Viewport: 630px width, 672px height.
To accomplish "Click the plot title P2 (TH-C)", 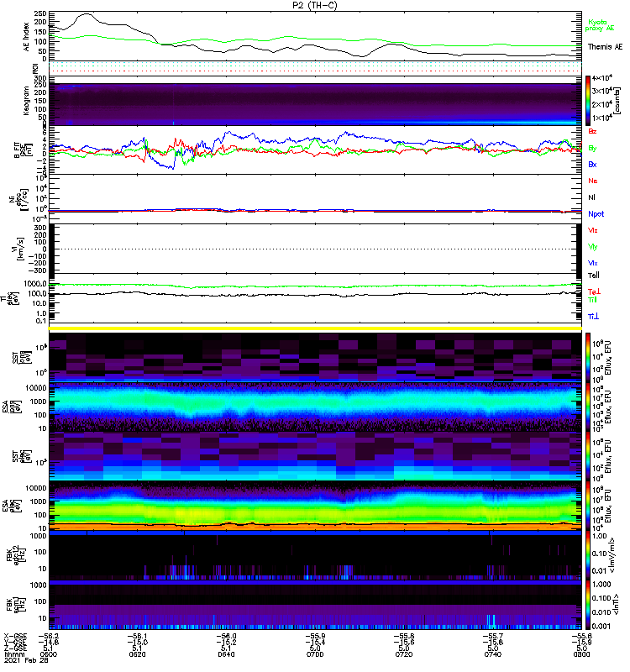I will click(314, 5).
